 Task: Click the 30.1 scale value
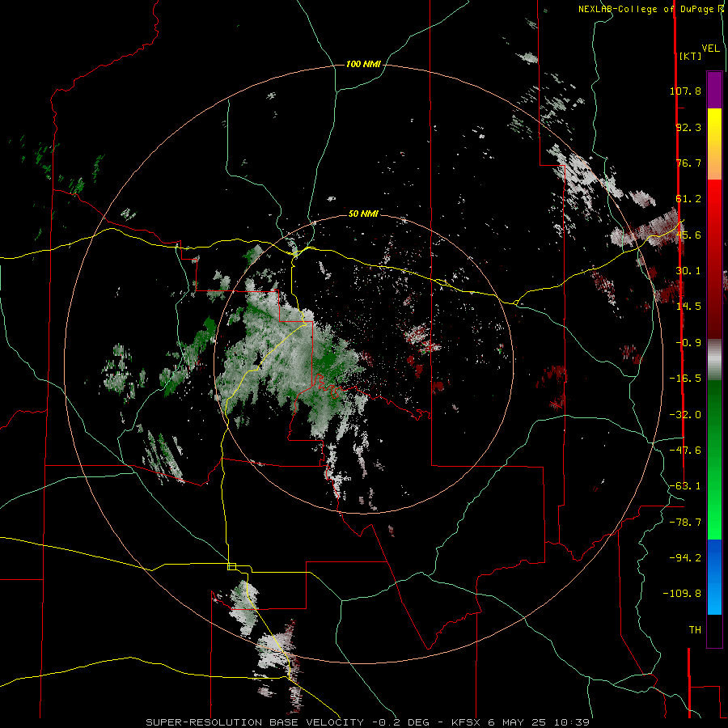point(688,271)
